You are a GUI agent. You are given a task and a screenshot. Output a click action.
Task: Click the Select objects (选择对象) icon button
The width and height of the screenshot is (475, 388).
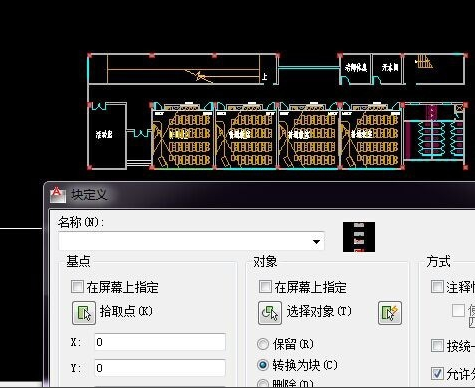[x=270, y=313]
